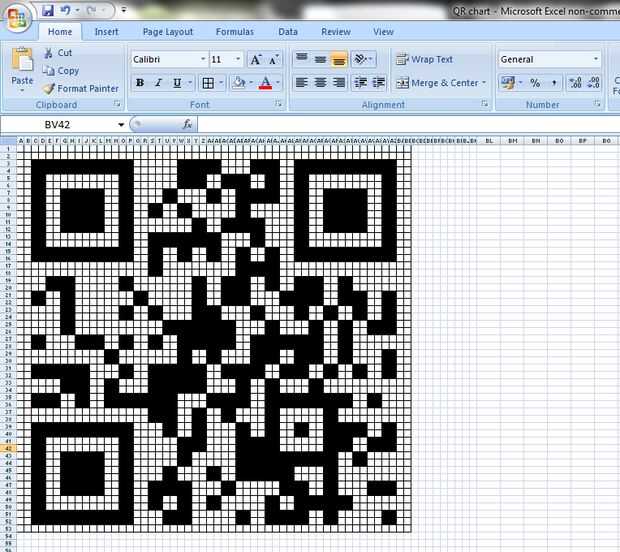Click the Name Box showing BV42

(x=59, y=125)
